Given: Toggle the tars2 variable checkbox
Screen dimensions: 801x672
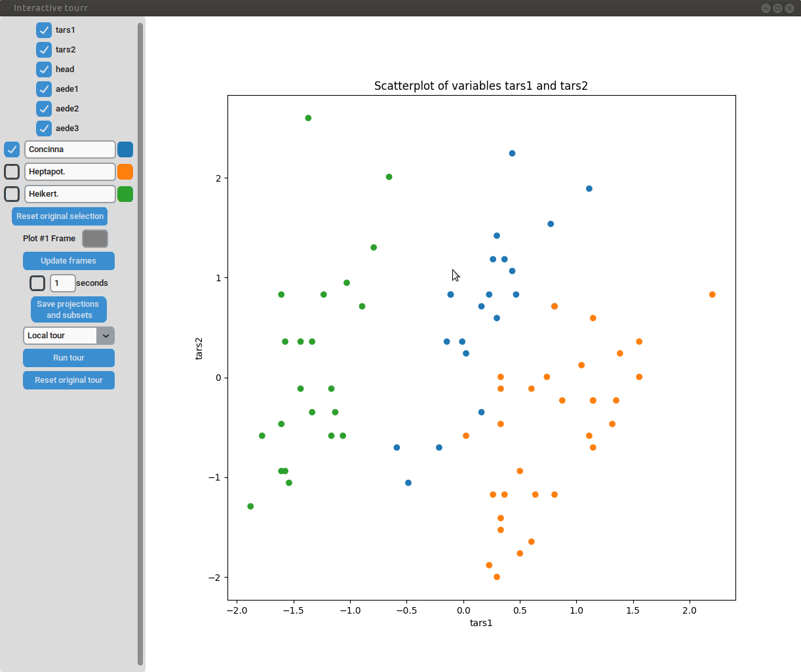Looking at the screenshot, I should [44, 50].
